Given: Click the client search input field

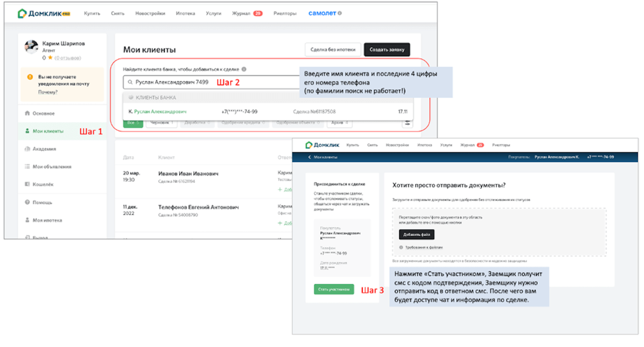Looking at the screenshot, I should click(x=208, y=82).
